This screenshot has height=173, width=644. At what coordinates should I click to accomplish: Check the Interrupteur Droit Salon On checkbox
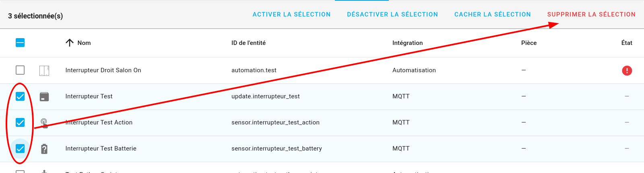click(x=20, y=70)
